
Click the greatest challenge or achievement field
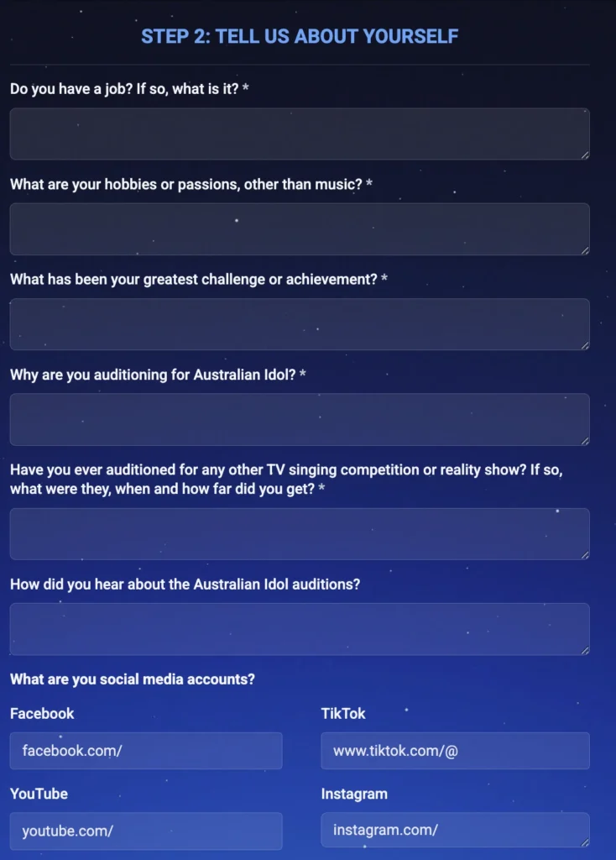pos(299,324)
